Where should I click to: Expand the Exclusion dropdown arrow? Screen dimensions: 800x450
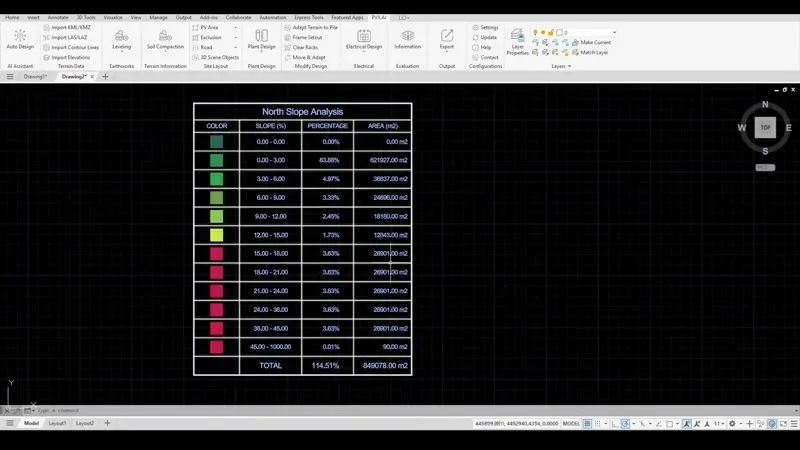point(235,37)
